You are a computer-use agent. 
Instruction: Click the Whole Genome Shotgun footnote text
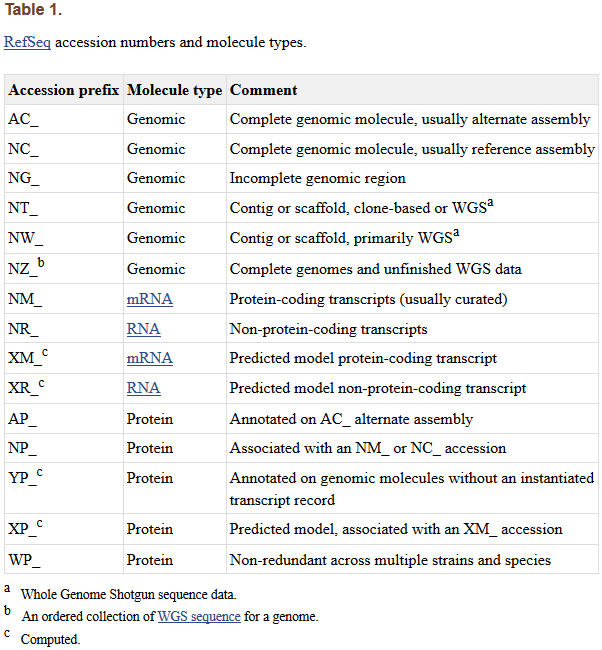(128, 594)
